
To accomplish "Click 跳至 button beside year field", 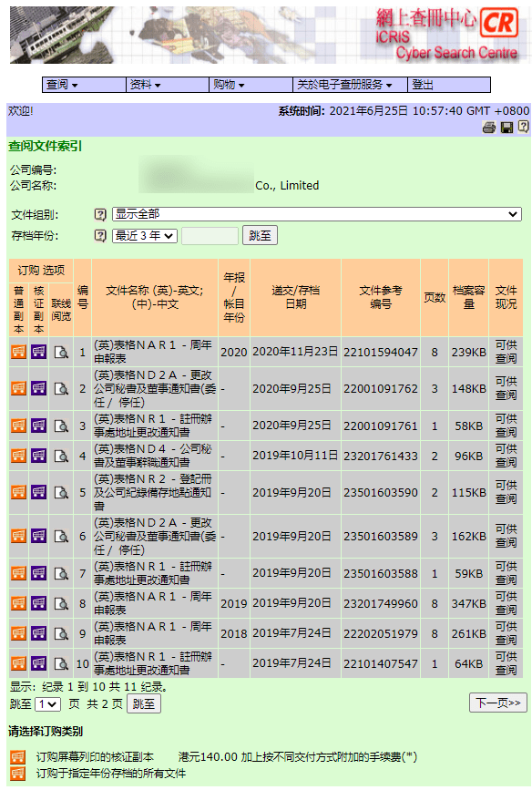I will click(260, 236).
